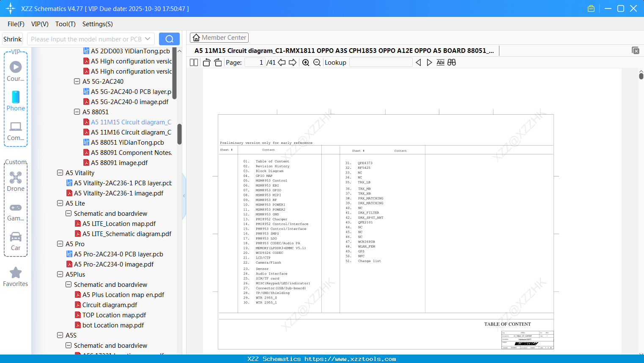Open the Car category
This screenshot has height=363, width=644.
coord(16,242)
